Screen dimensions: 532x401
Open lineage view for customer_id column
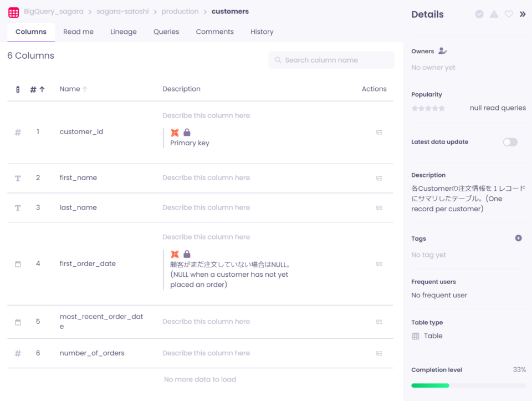[x=380, y=132]
